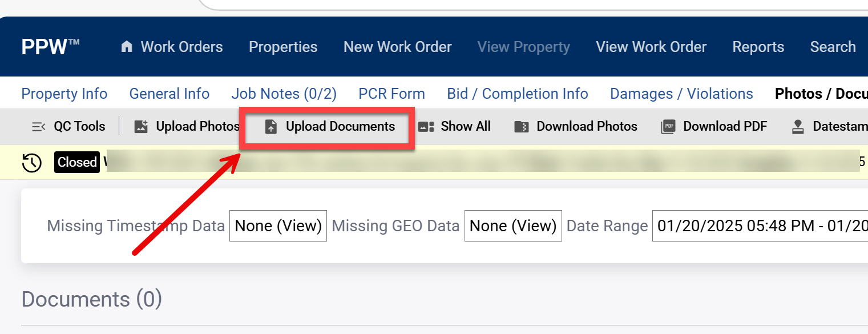The image size is (868, 334).
Task: Click the Show All gallery icon
Action: (426, 127)
